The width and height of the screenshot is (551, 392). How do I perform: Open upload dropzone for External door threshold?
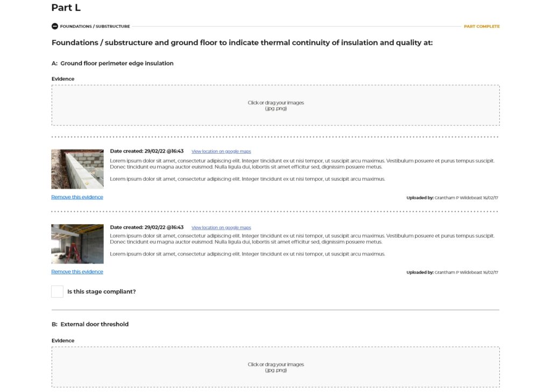coord(275,367)
